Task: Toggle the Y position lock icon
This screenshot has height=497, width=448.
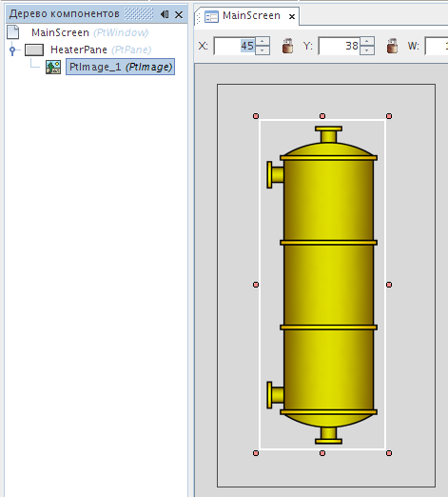Action: click(x=392, y=46)
